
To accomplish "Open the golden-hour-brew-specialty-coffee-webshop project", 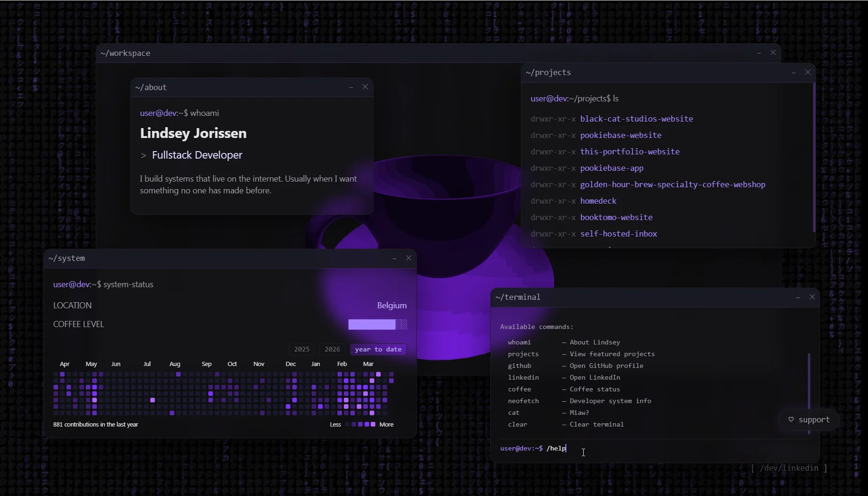I will pyautogui.click(x=672, y=184).
